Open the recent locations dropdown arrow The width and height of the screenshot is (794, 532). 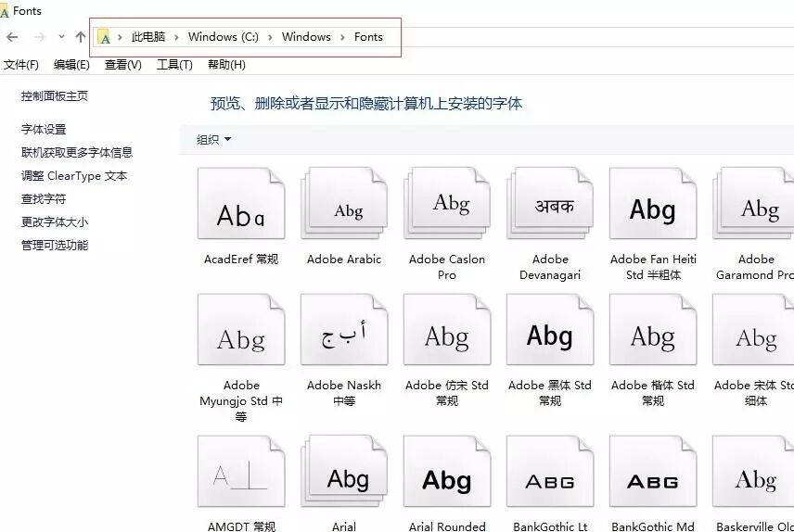click(x=61, y=37)
